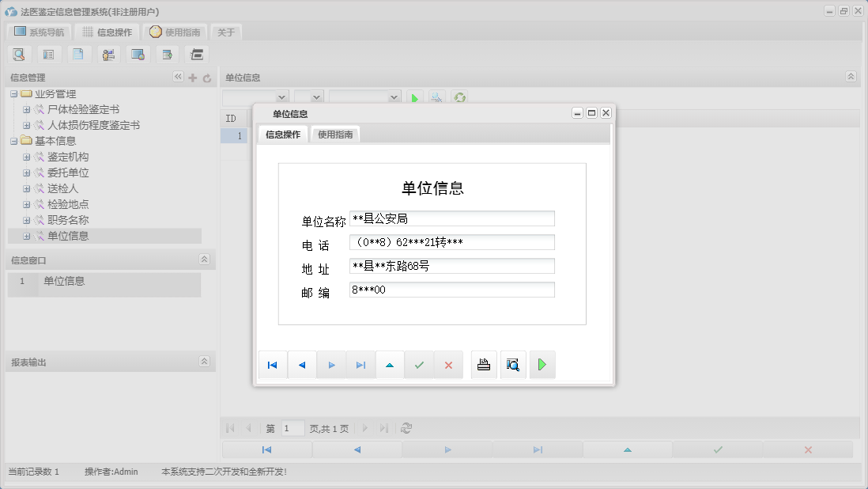
Task: Click the add-window toolbar icon
Action: (166, 54)
